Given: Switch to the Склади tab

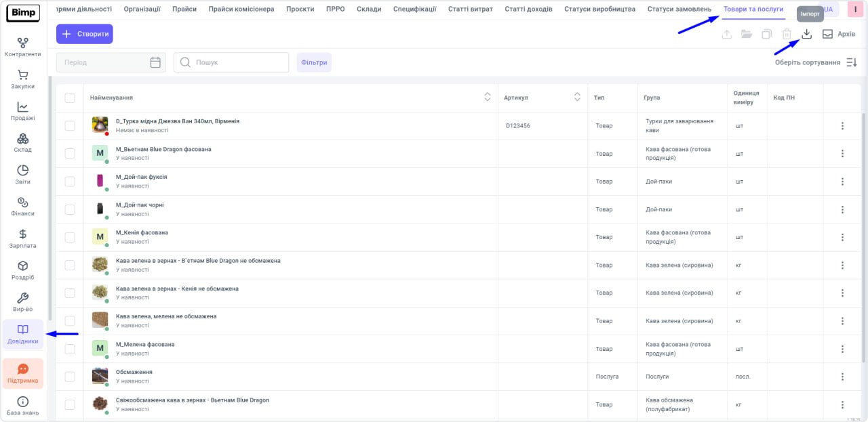Looking at the screenshot, I should (x=368, y=9).
